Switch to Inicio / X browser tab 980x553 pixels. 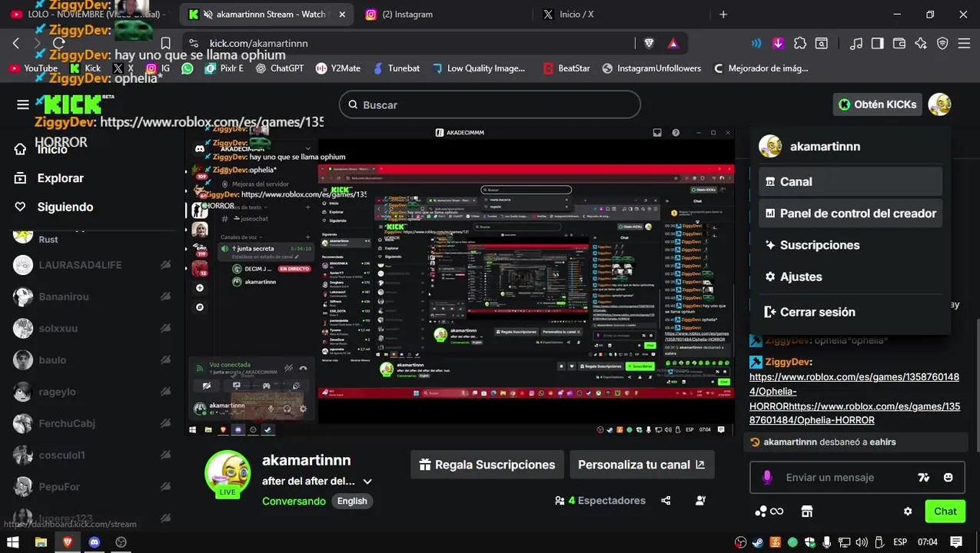(619, 15)
